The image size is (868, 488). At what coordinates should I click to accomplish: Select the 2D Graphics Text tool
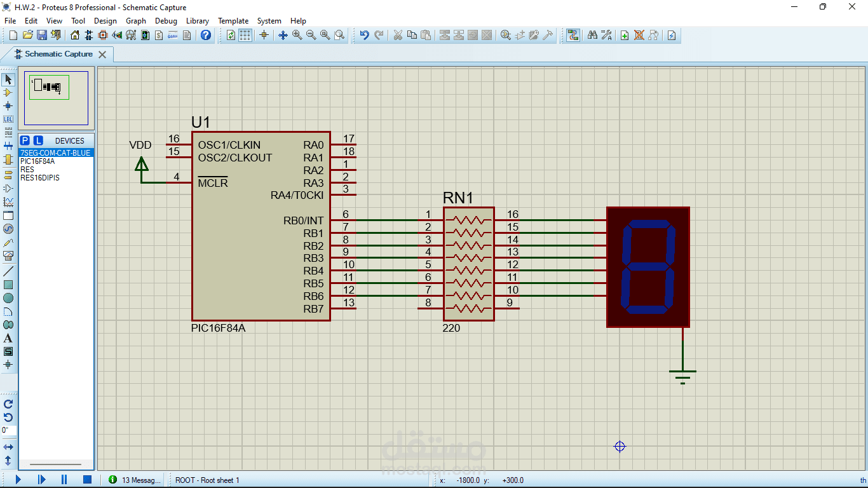point(8,338)
